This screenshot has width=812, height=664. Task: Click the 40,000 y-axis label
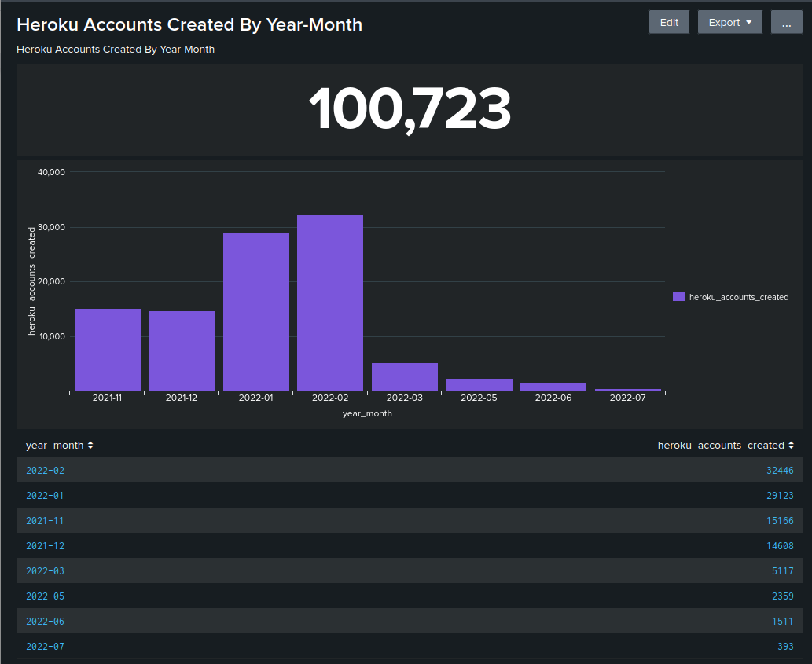tap(51, 172)
